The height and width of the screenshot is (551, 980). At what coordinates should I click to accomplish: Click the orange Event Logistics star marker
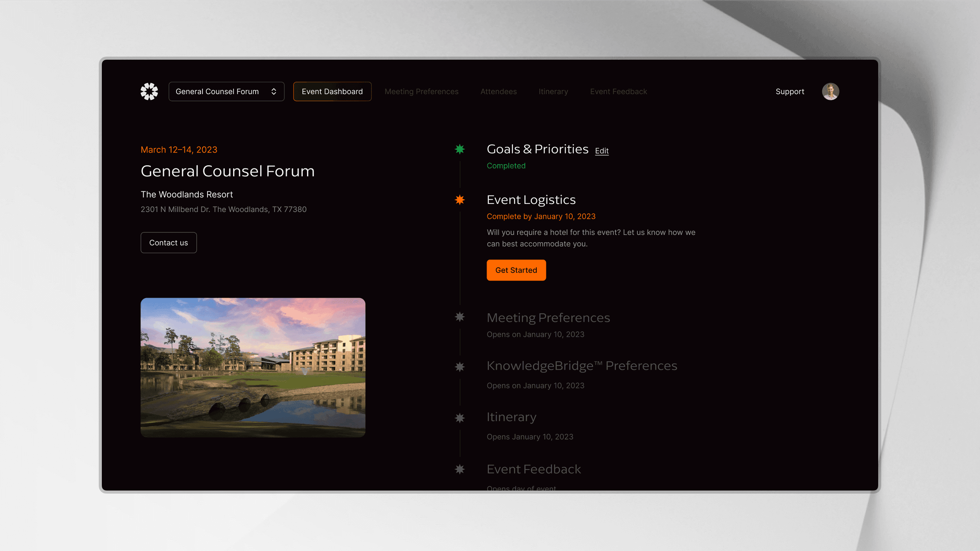(460, 200)
